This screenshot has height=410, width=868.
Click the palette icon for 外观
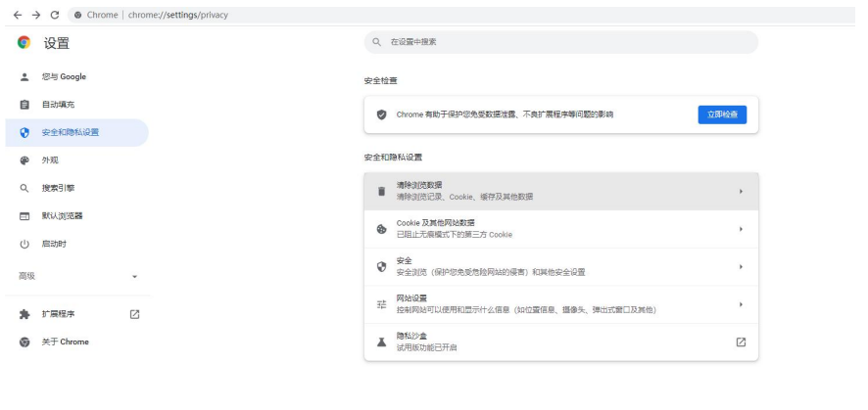pyautogui.click(x=24, y=160)
